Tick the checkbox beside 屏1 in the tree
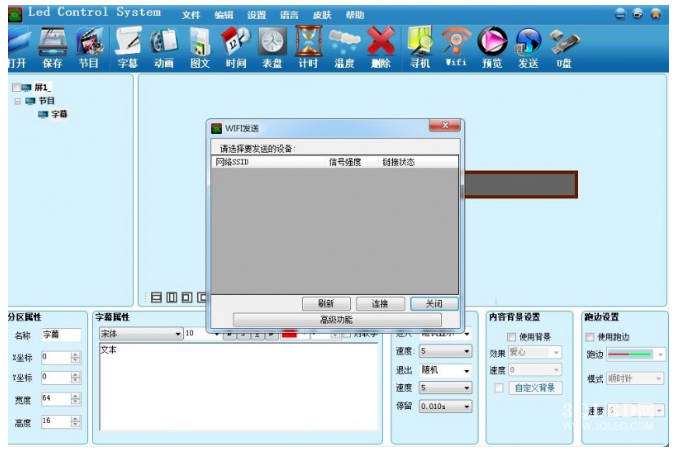 coord(16,88)
